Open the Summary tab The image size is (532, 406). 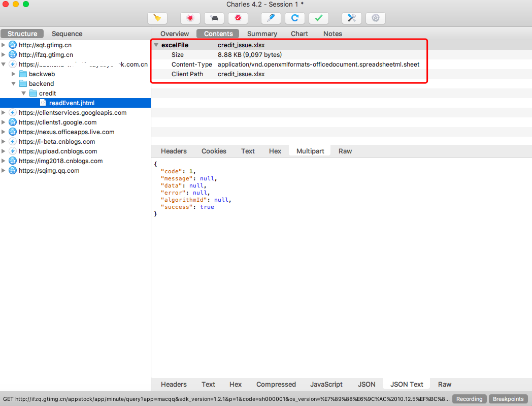pyautogui.click(x=262, y=34)
